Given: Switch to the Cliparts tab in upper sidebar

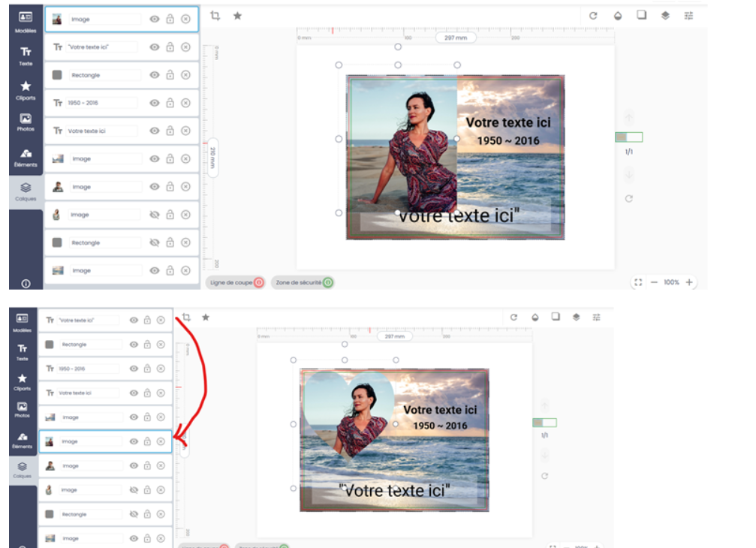Looking at the screenshot, I should (26, 91).
